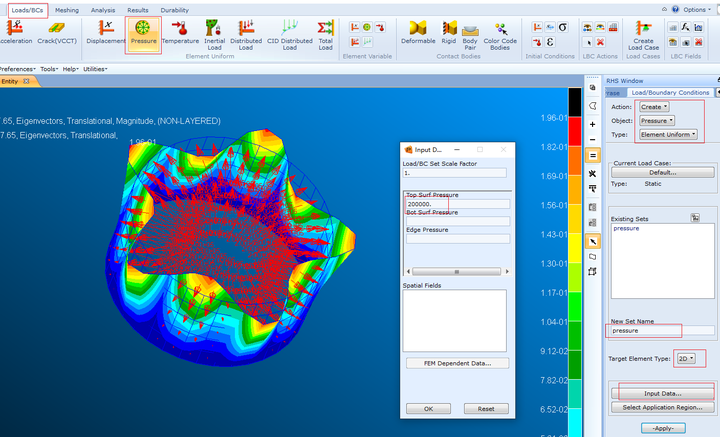This screenshot has width=720, height=437.
Task: Open the Action dropdown set to Create
Action: pos(654,107)
